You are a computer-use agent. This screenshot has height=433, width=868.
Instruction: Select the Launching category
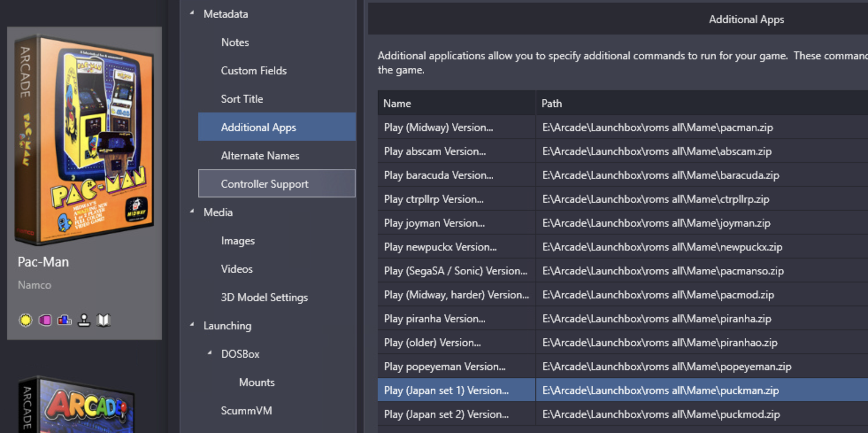click(227, 326)
